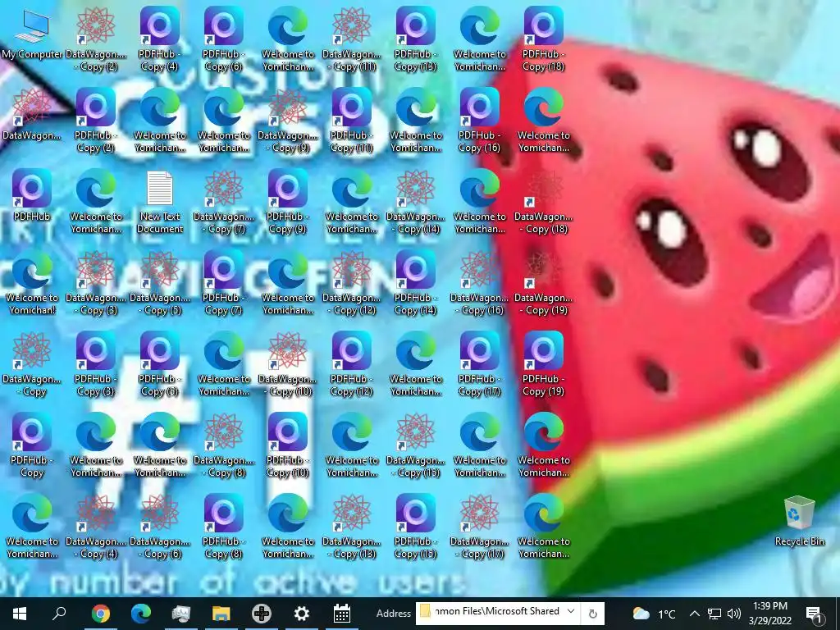This screenshot has width=840, height=630.
Task: Select DataWagon - Copy (18) shortcut
Action: click(x=543, y=203)
